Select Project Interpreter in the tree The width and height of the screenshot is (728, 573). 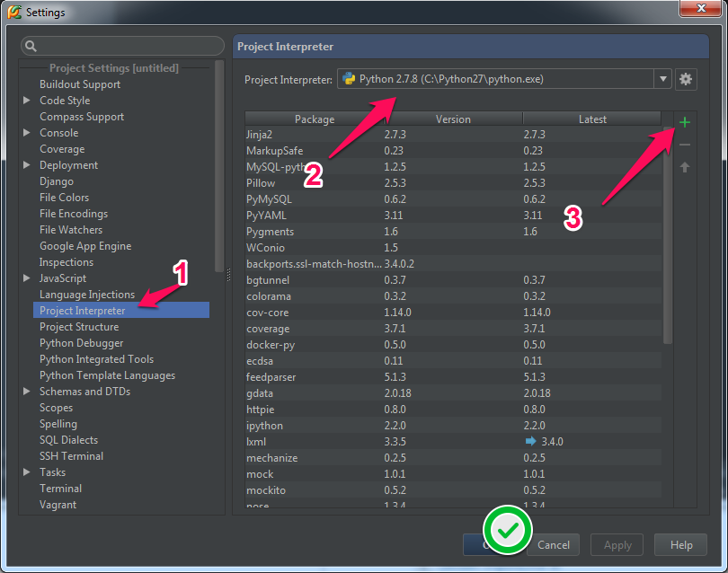tap(121, 311)
